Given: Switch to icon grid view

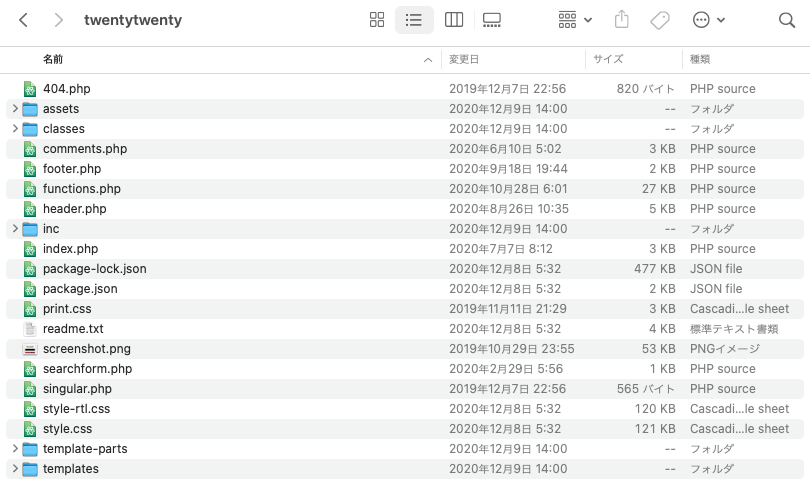Looking at the screenshot, I should click(x=377, y=20).
